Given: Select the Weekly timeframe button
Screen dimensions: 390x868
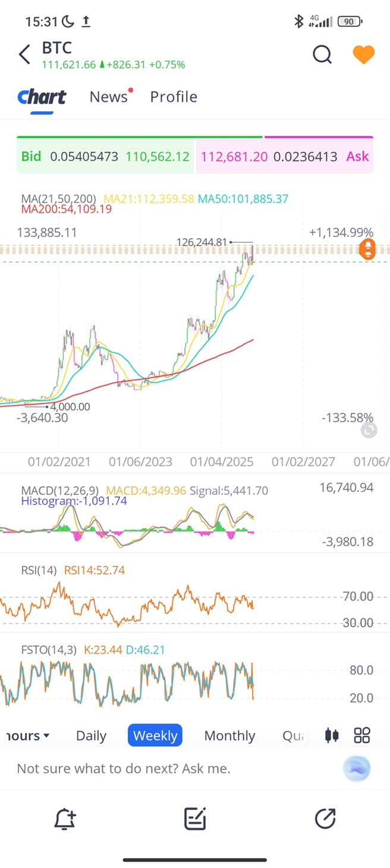Looking at the screenshot, I should (155, 735).
